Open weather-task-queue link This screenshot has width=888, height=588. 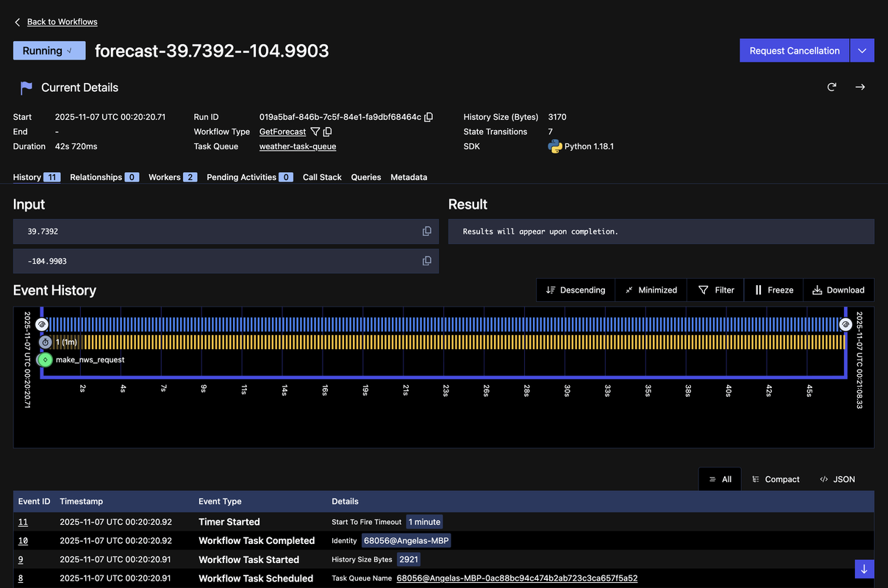point(298,146)
